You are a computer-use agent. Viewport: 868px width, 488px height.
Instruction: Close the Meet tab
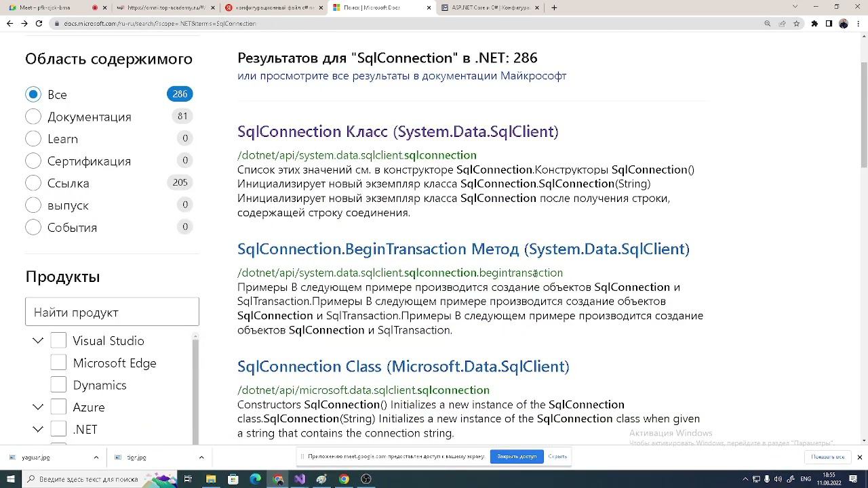tap(104, 7)
